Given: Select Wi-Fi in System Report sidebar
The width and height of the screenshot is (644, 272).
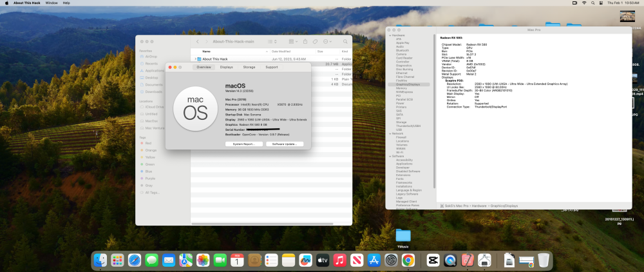Looking at the screenshot, I should tap(399, 152).
